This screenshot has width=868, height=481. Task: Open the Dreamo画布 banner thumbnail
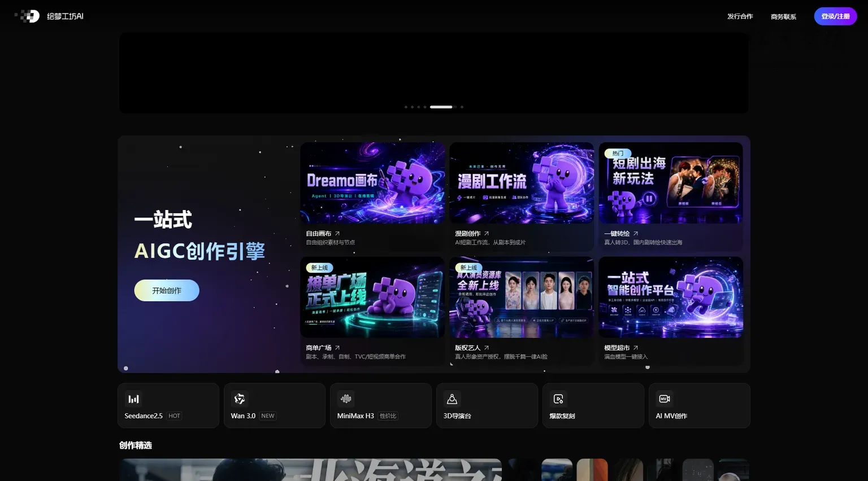372,183
